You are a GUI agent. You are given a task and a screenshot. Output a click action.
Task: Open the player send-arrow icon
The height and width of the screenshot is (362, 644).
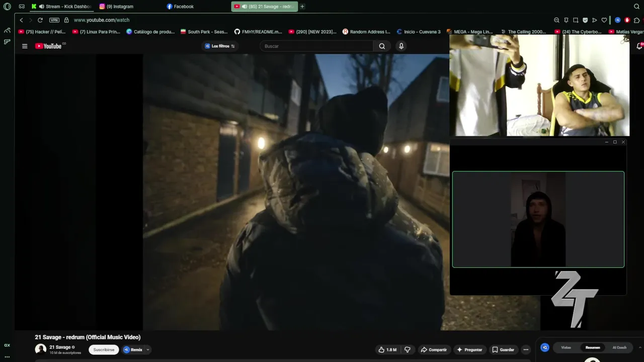pyautogui.click(x=595, y=20)
